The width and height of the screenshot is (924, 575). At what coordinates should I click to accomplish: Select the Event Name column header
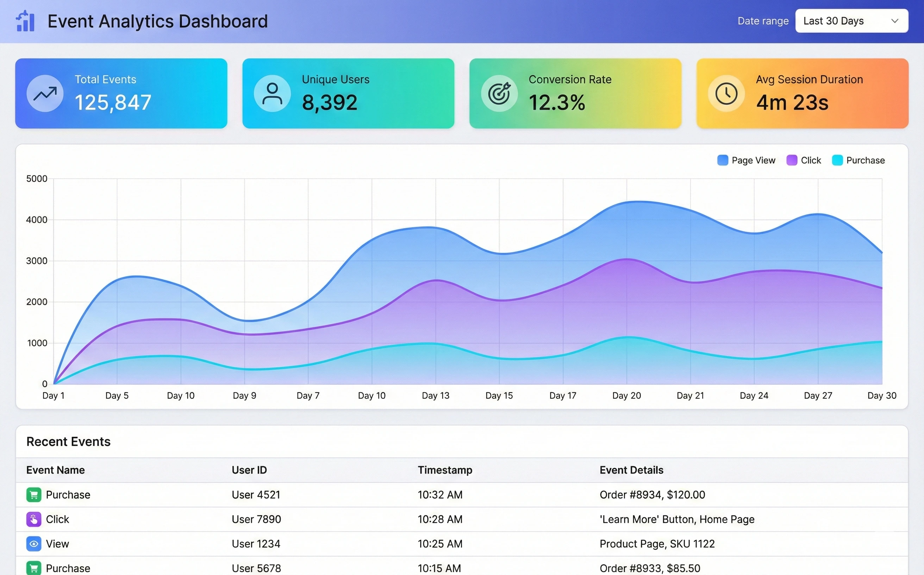(56, 470)
